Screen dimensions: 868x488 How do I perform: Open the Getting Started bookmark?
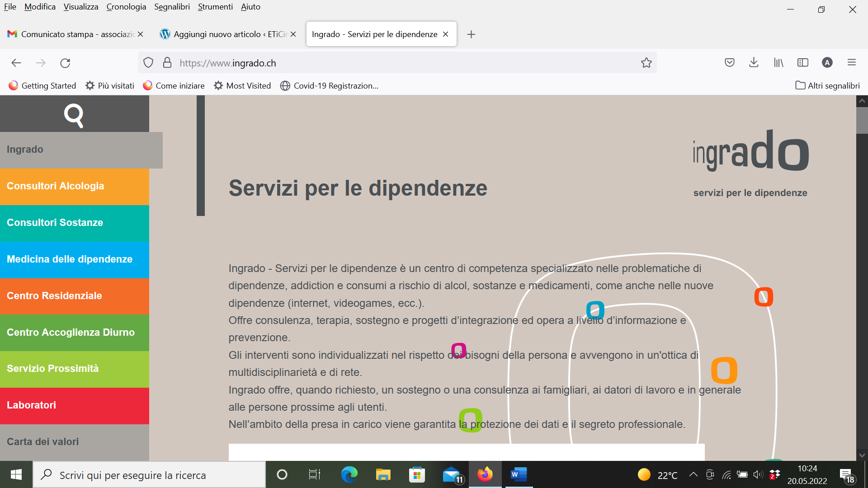42,86
